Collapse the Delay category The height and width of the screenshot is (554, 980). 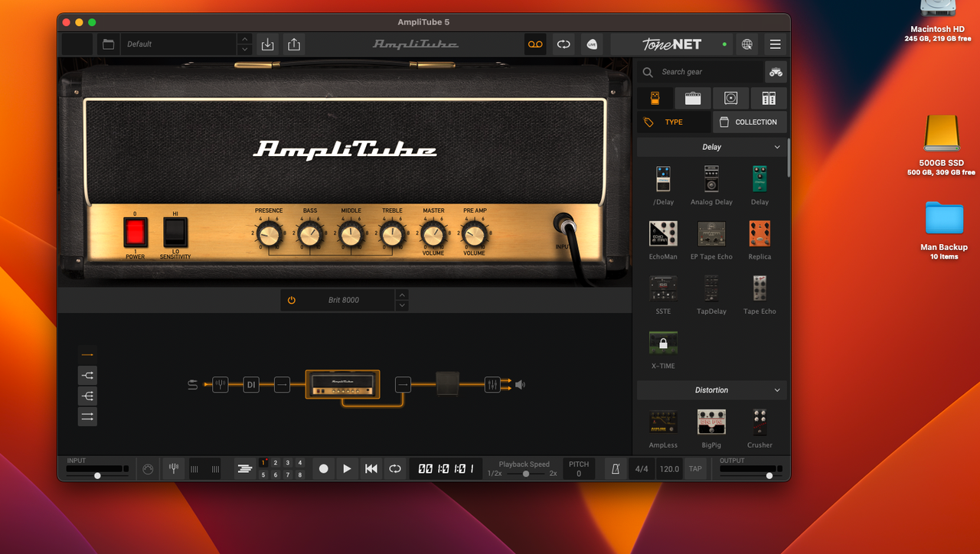tap(777, 147)
